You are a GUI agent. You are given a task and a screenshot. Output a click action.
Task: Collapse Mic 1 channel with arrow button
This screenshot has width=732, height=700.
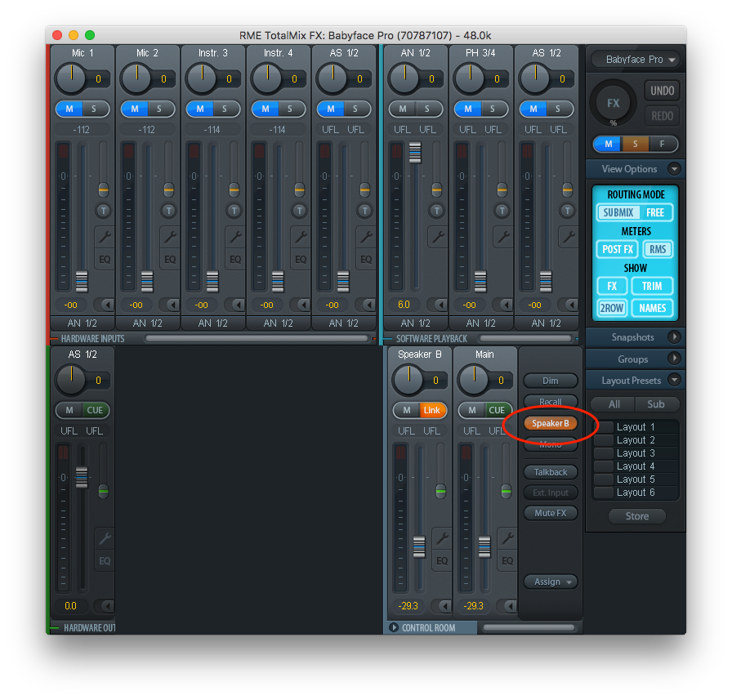tap(105, 305)
